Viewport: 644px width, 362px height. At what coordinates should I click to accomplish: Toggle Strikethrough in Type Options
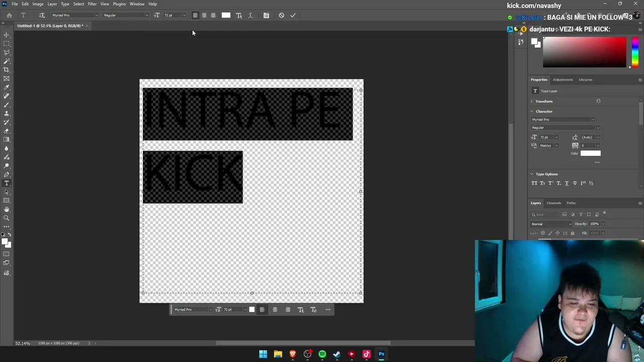(575, 183)
